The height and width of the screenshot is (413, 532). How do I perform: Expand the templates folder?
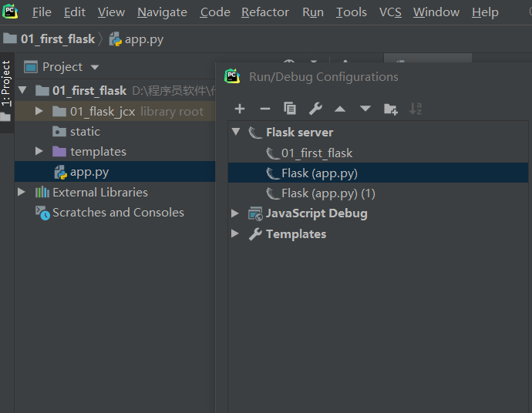(39, 151)
